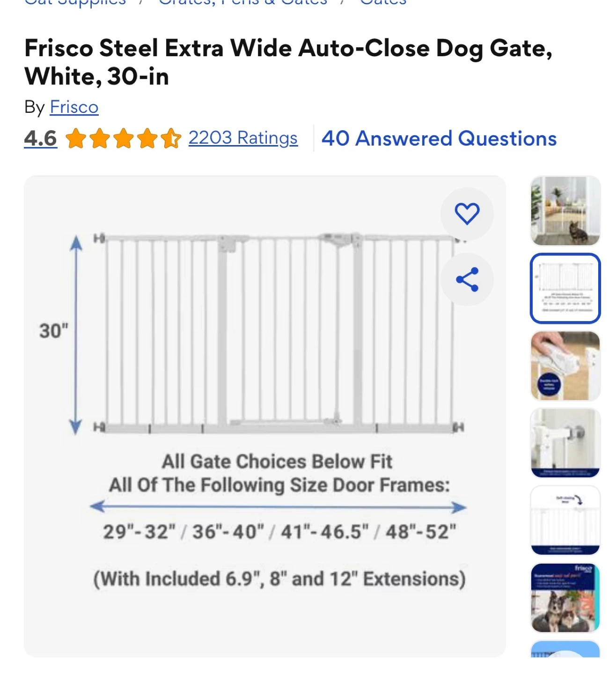
Task: Click the share icon
Action: pyautogui.click(x=467, y=279)
